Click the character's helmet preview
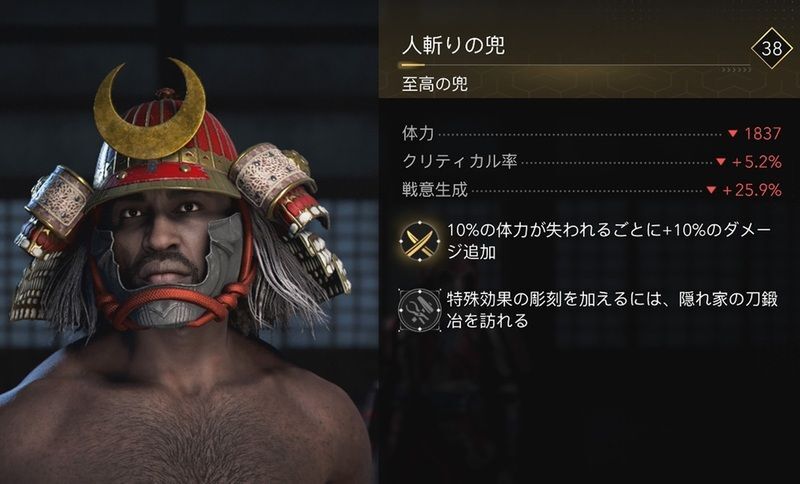 coord(179,196)
